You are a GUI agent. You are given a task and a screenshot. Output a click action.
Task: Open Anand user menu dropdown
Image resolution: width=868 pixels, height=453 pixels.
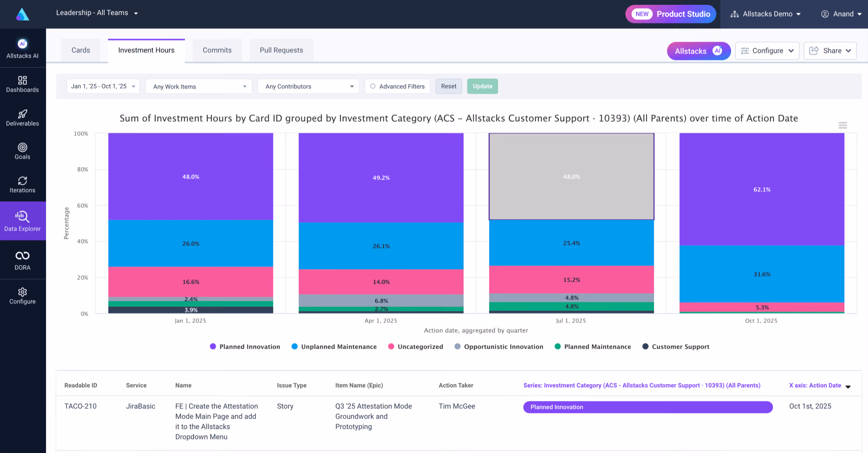pyautogui.click(x=841, y=14)
